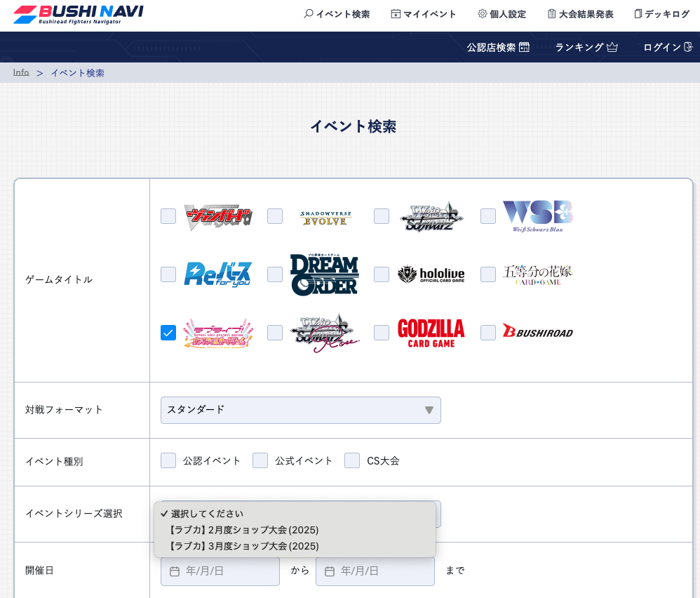Open the 対戦フォーマット スタンダード dropdown
700x598 pixels.
pyautogui.click(x=301, y=410)
